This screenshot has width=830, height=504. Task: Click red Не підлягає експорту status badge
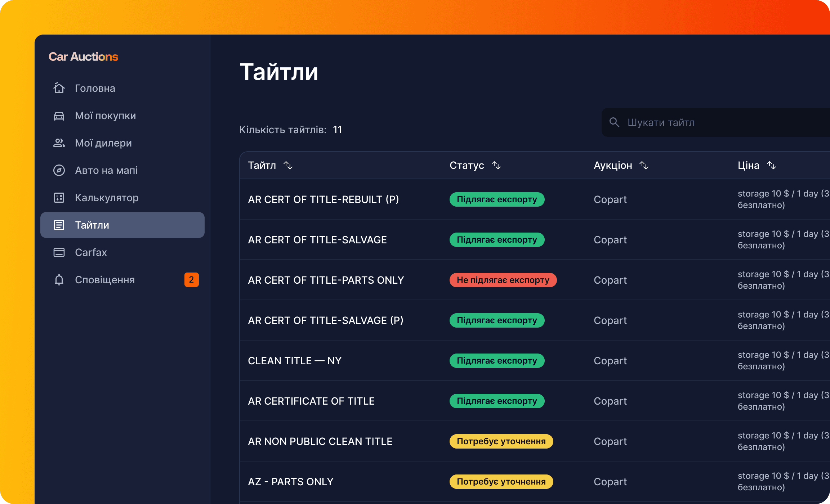click(503, 280)
